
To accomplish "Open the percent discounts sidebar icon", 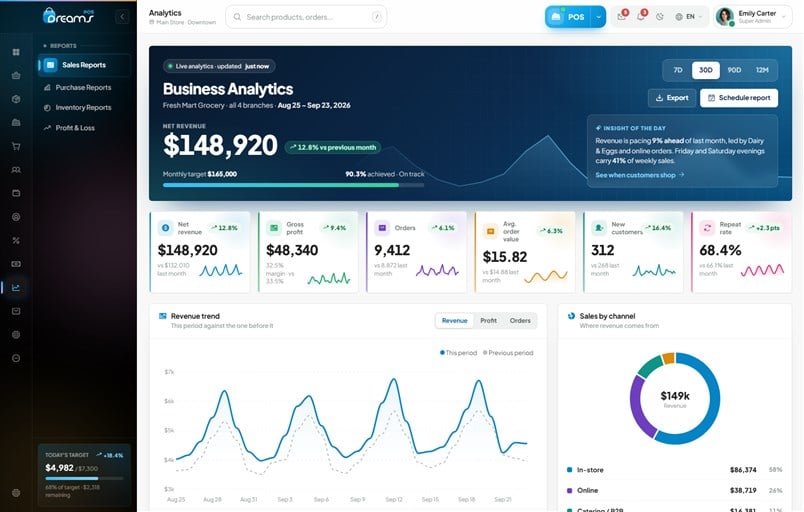I will tap(16, 240).
